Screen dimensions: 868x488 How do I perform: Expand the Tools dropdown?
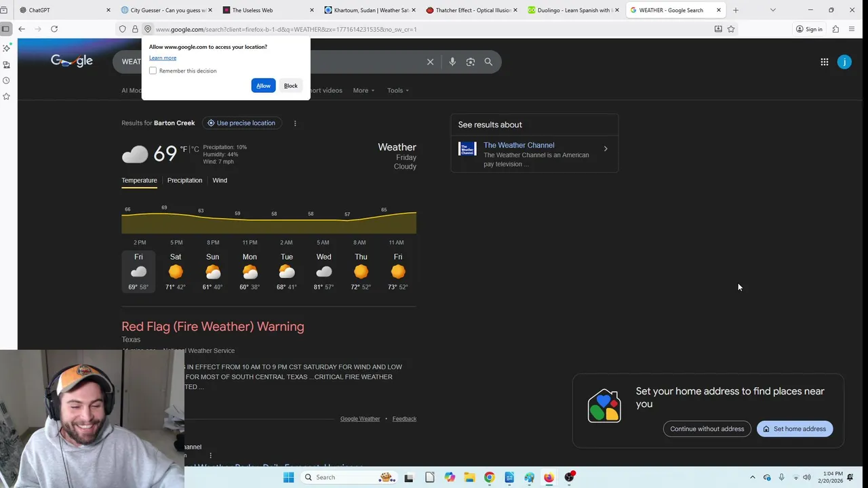pyautogui.click(x=398, y=90)
